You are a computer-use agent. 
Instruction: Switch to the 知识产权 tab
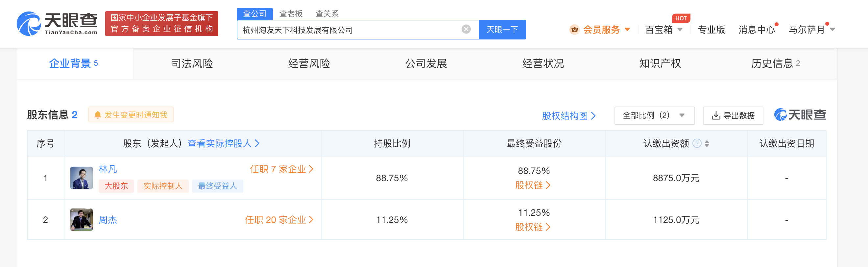pos(660,63)
